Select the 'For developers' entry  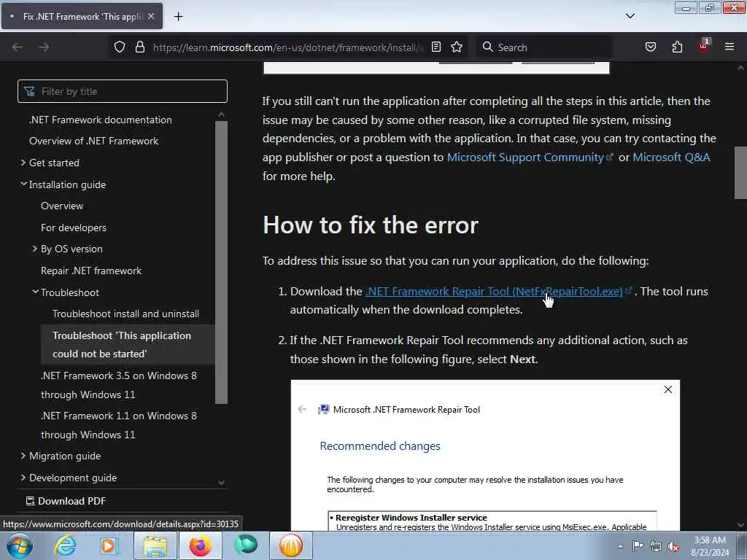click(x=74, y=227)
